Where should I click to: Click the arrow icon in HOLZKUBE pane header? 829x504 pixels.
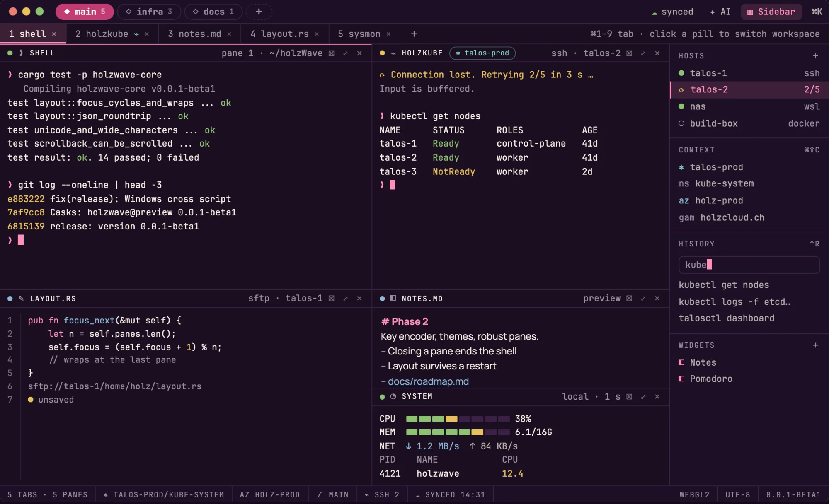[x=643, y=53]
